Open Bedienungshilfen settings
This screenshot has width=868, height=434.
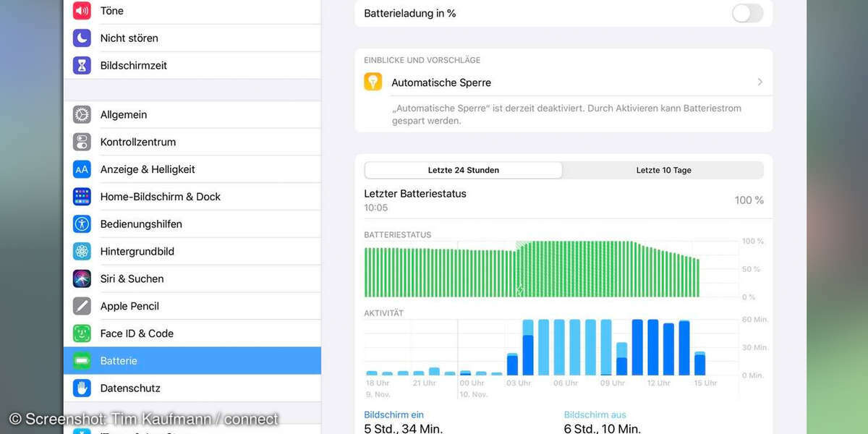(x=192, y=224)
